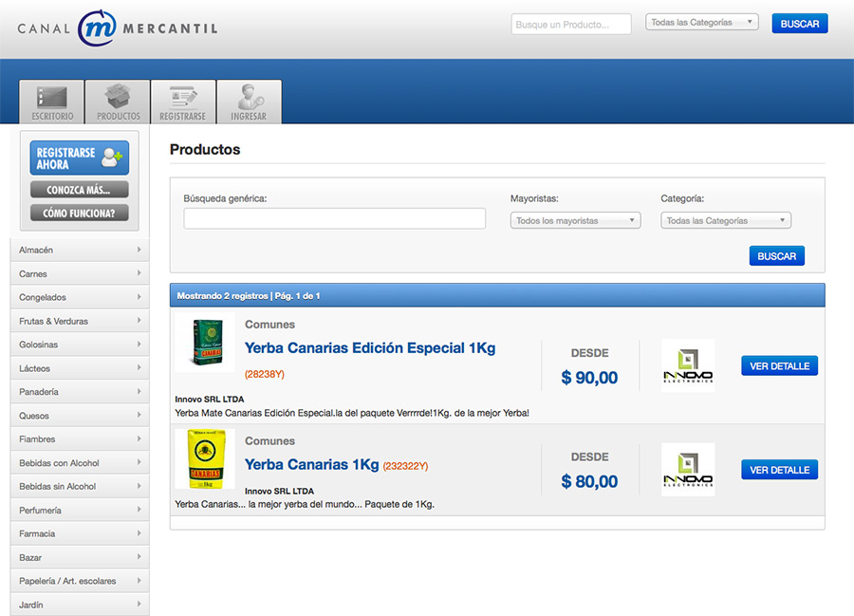Click the product code (28238Y)
The width and height of the screenshot is (854, 616).
[265, 374]
